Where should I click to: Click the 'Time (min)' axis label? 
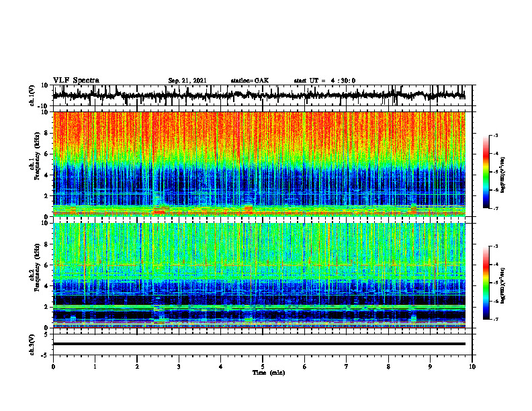[269, 373]
